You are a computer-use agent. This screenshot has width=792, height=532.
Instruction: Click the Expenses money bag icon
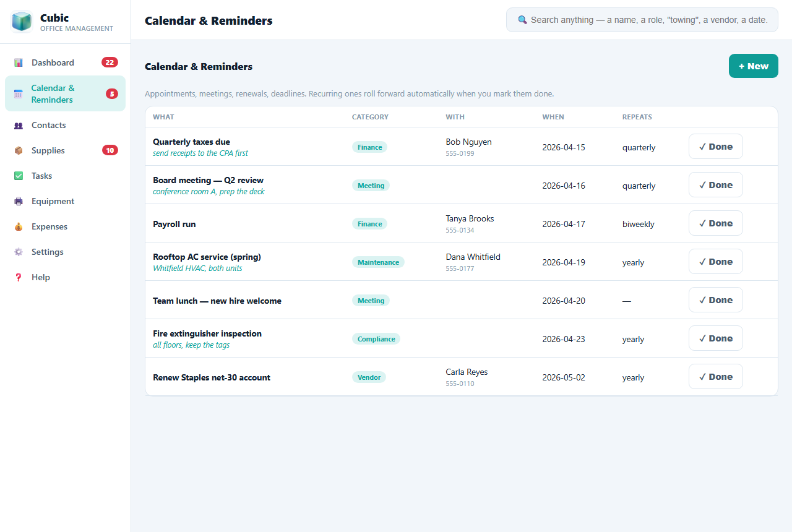19,226
